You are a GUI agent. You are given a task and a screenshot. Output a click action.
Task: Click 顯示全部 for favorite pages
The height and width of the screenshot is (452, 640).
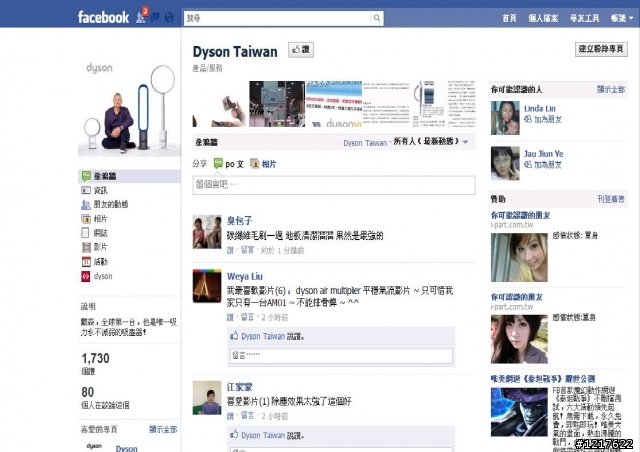tap(163, 430)
